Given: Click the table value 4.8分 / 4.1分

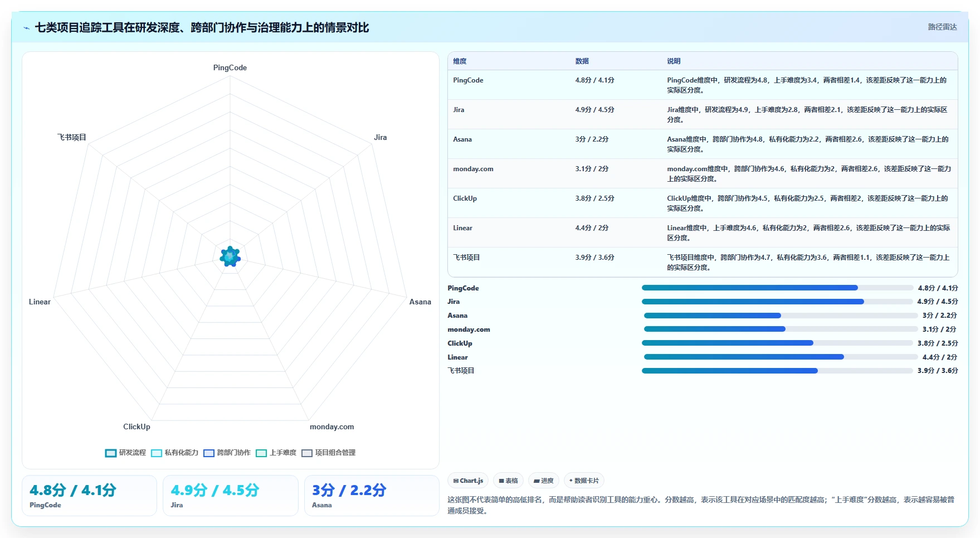Looking at the screenshot, I should 594,80.
